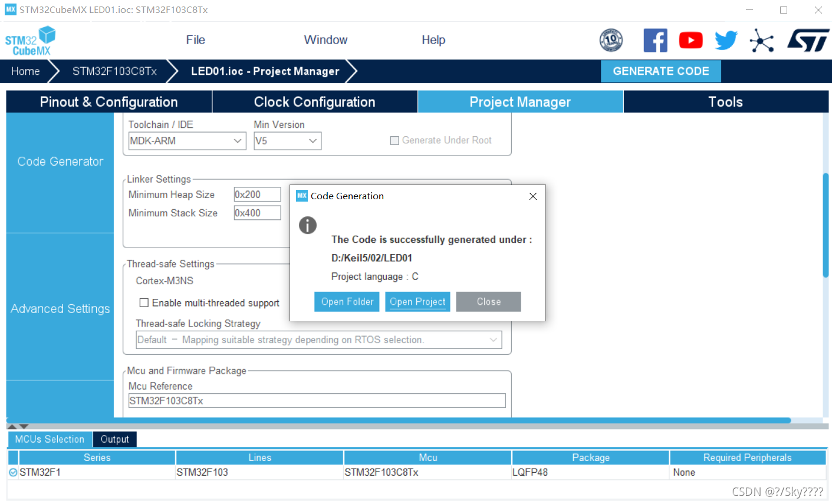This screenshot has width=832, height=504.
Task: Switch to Clock Configuration tab
Action: coord(315,101)
